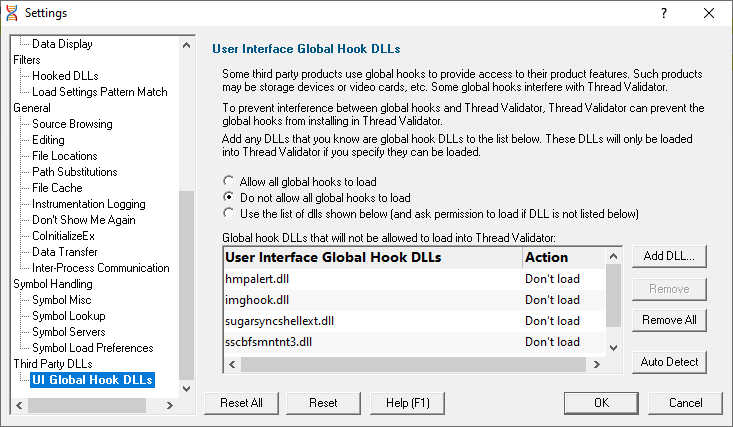Viewport: 733px width, 427px height.
Task: Click the Add DLL... button
Action: (669, 256)
